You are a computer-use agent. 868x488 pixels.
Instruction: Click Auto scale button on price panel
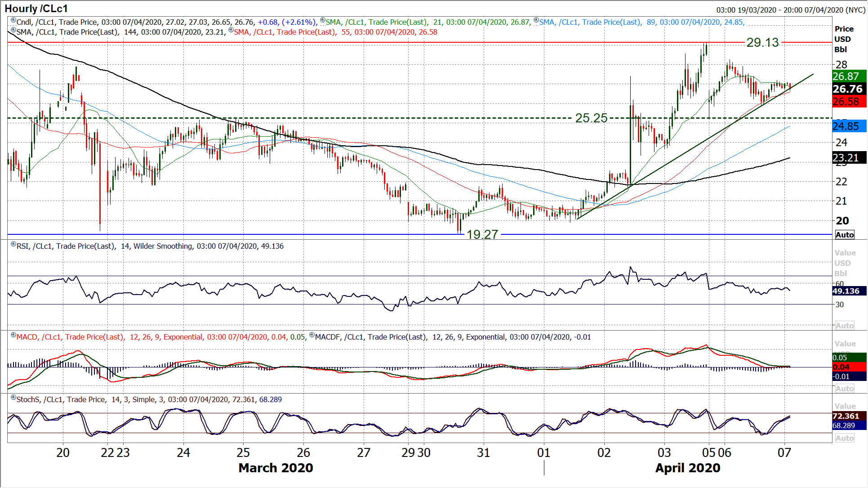click(845, 235)
